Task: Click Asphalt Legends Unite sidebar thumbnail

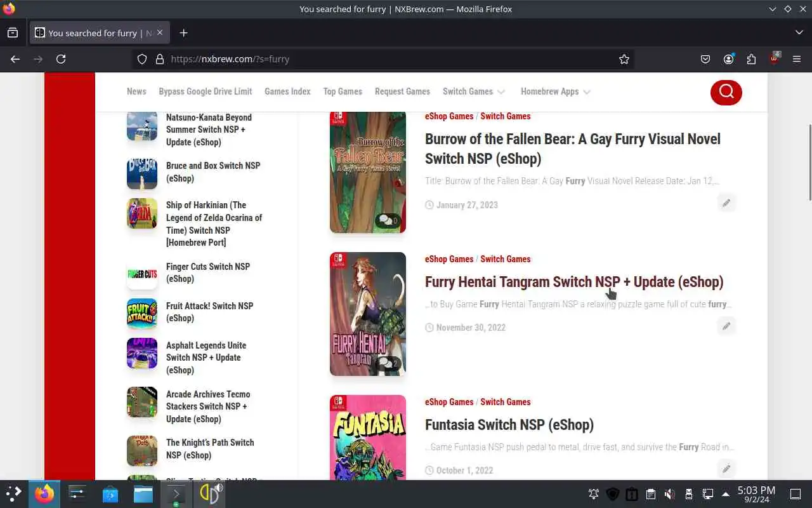Action: coord(142,353)
